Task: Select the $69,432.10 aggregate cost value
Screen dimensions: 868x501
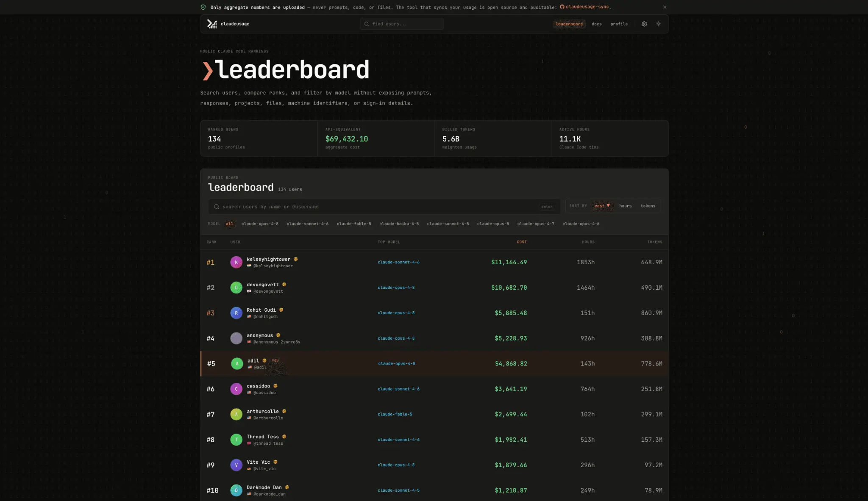Action: click(x=346, y=139)
